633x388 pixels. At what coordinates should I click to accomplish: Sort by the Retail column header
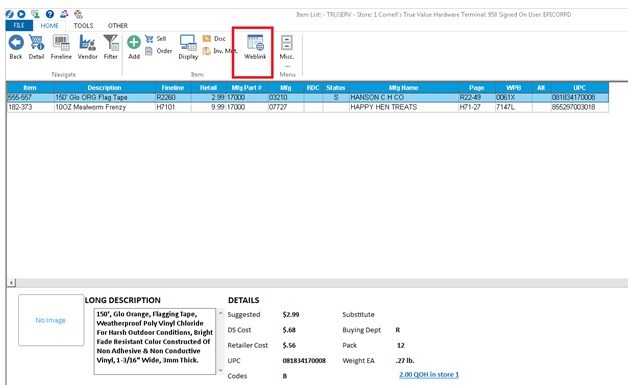coord(208,88)
